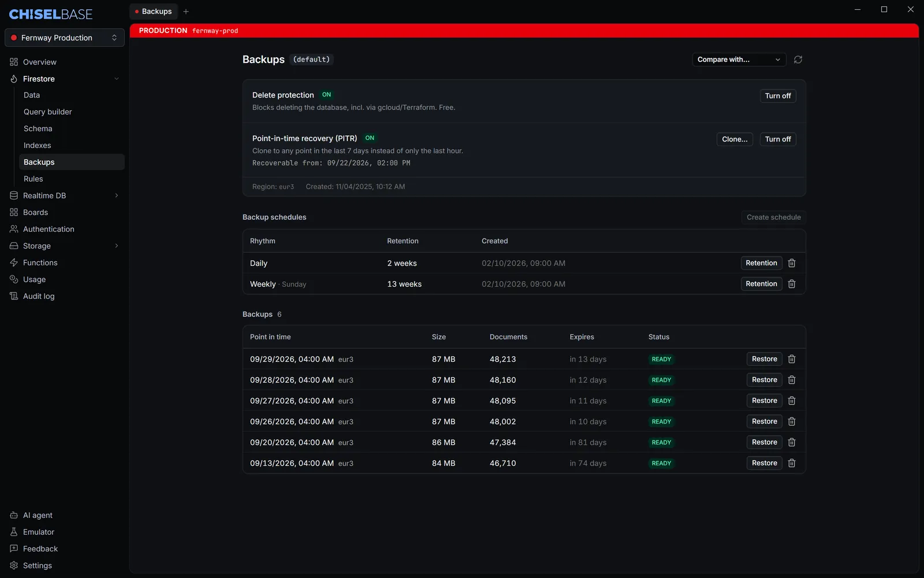This screenshot has height=578, width=924.
Task: Collapse the Firestore section
Action: tap(117, 79)
